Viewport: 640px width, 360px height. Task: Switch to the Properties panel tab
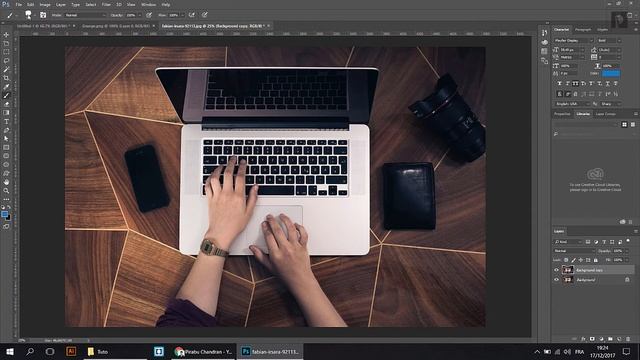tap(562, 114)
